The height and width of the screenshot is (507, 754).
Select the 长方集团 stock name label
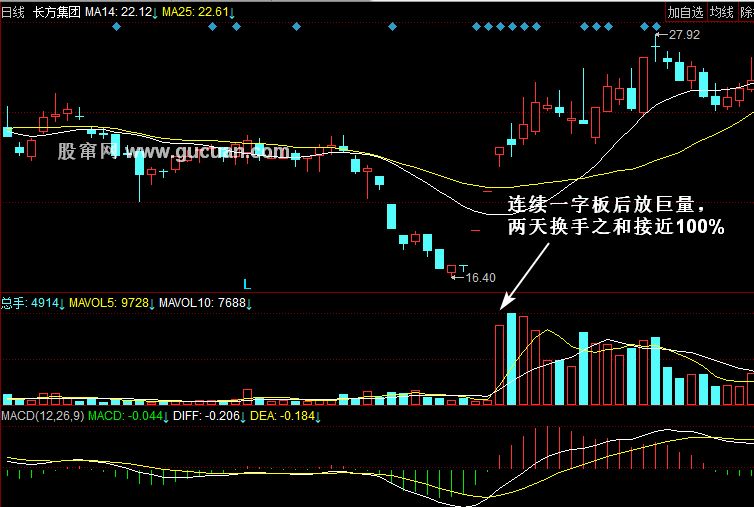(x=57, y=12)
